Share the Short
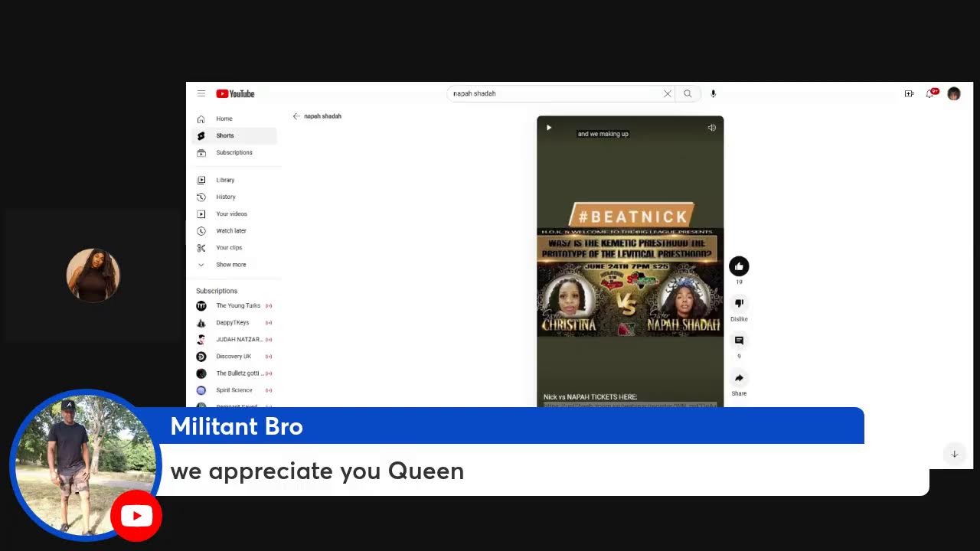Viewport: 980px width, 551px height. pos(739,378)
